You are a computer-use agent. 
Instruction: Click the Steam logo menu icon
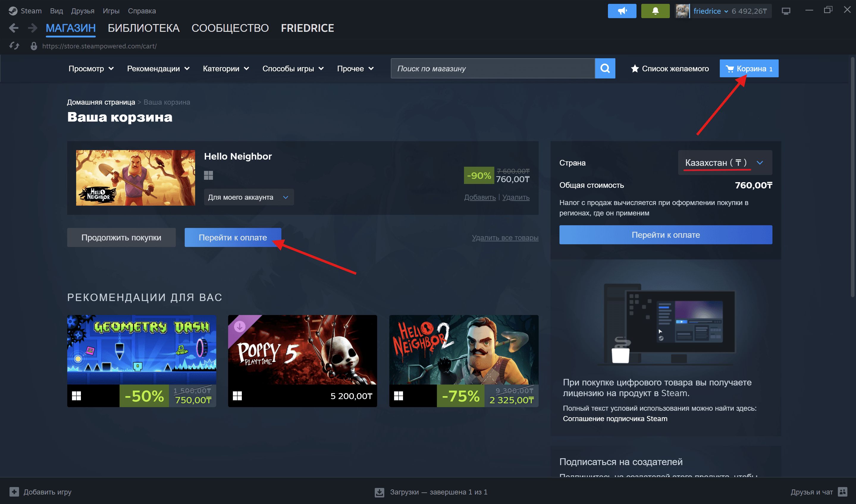coord(13,11)
